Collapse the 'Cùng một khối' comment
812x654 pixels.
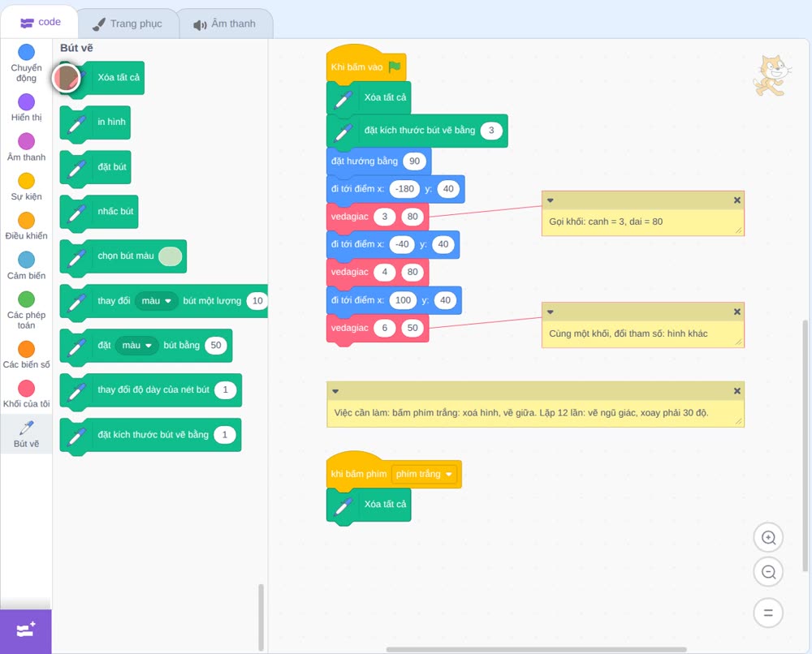(551, 312)
